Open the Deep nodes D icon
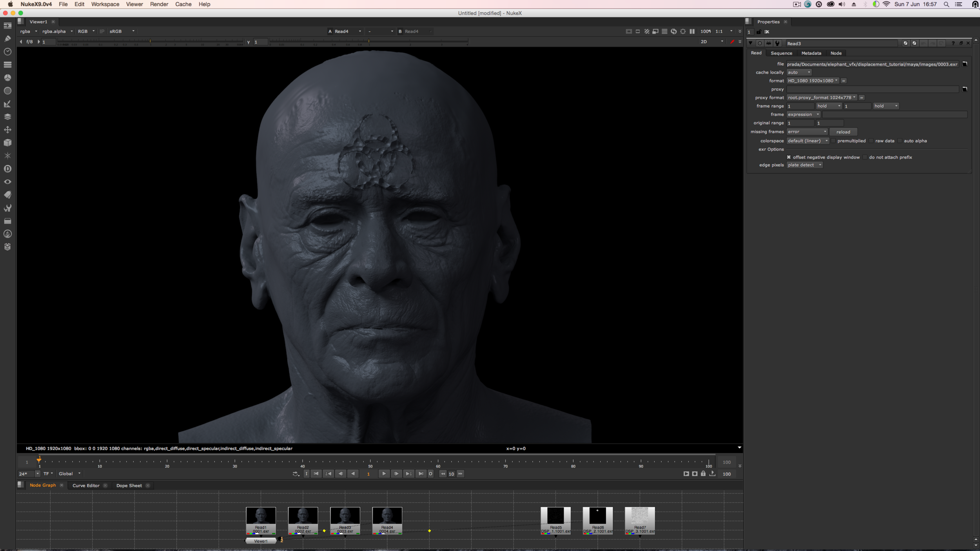980x551 pixels. click(x=7, y=169)
